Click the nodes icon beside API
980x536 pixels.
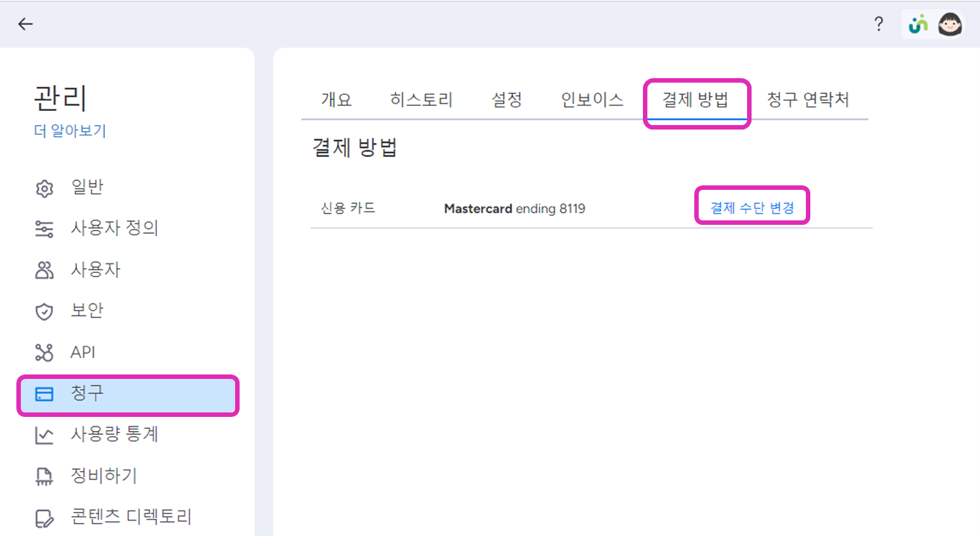coord(45,353)
